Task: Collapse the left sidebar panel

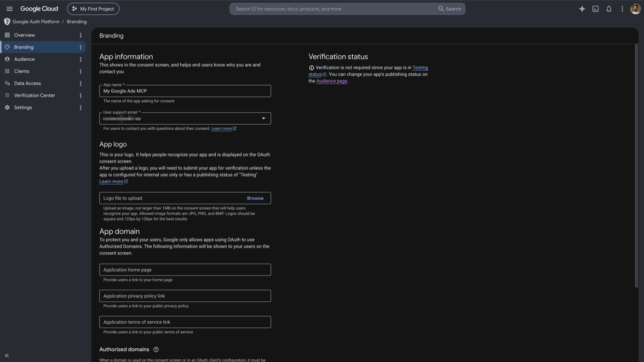Action: pos(6,355)
